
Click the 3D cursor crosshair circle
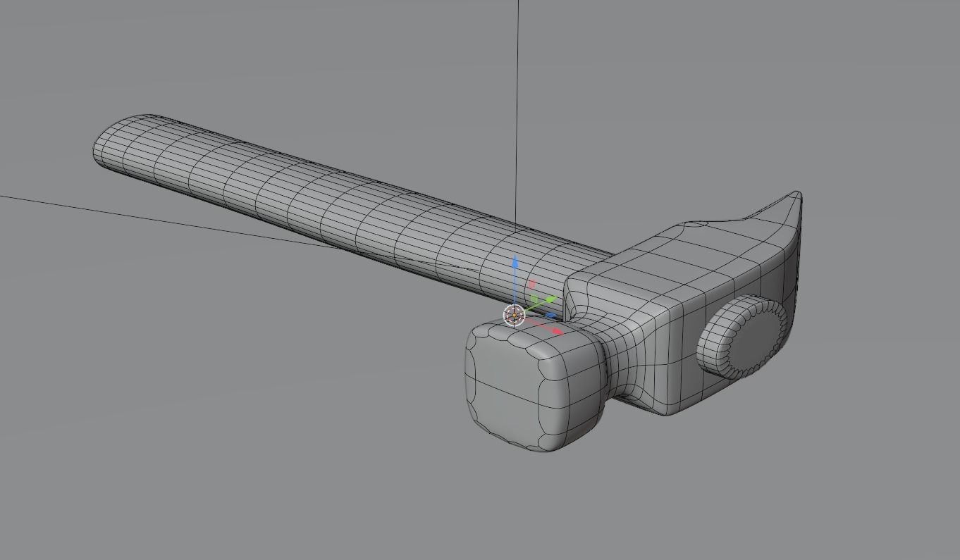click(x=515, y=316)
